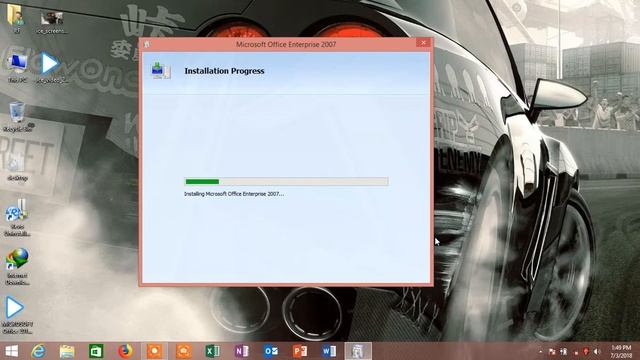Click the red shield tray icon
This screenshot has height=360, width=640.
586,351
